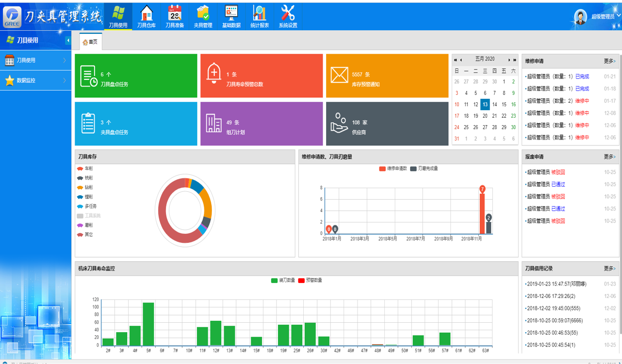Open the 系统设置 tools icon
The height and width of the screenshot is (364, 622).
coord(288,16)
